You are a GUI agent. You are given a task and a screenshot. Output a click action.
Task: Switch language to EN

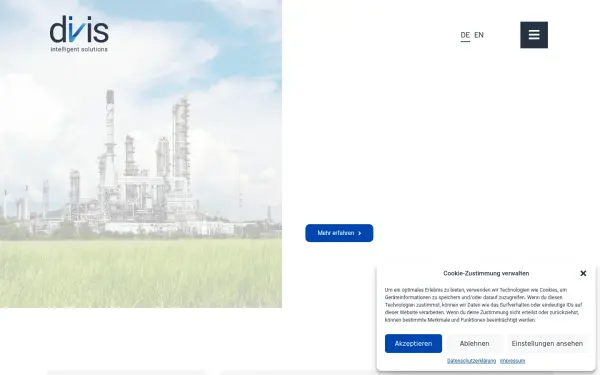tap(479, 35)
